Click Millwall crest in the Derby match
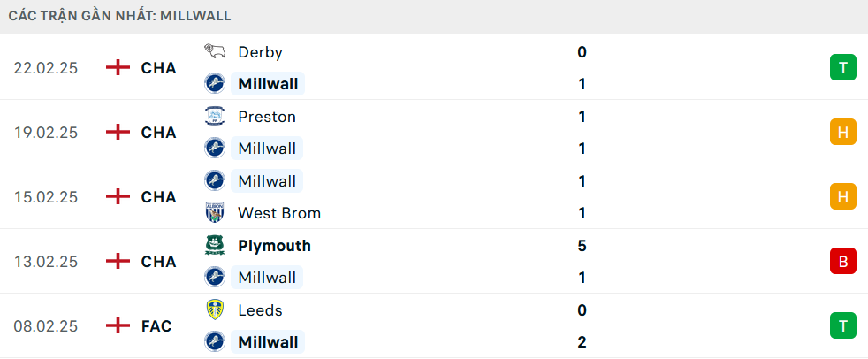Viewport: 868px width, 359px height. tap(215, 84)
